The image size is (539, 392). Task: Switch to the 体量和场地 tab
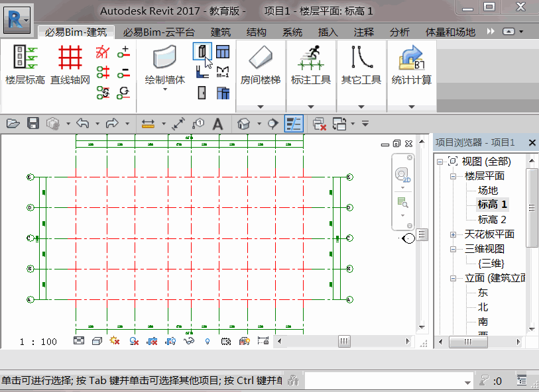(450, 32)
